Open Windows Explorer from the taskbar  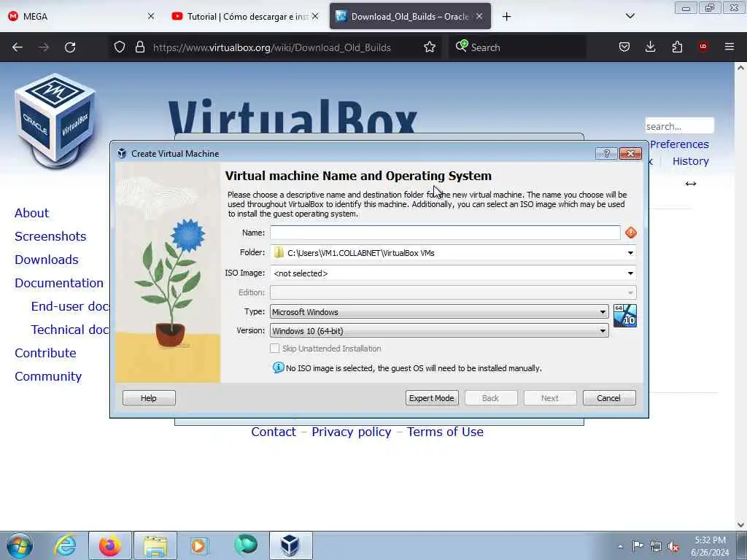(155, 545)
